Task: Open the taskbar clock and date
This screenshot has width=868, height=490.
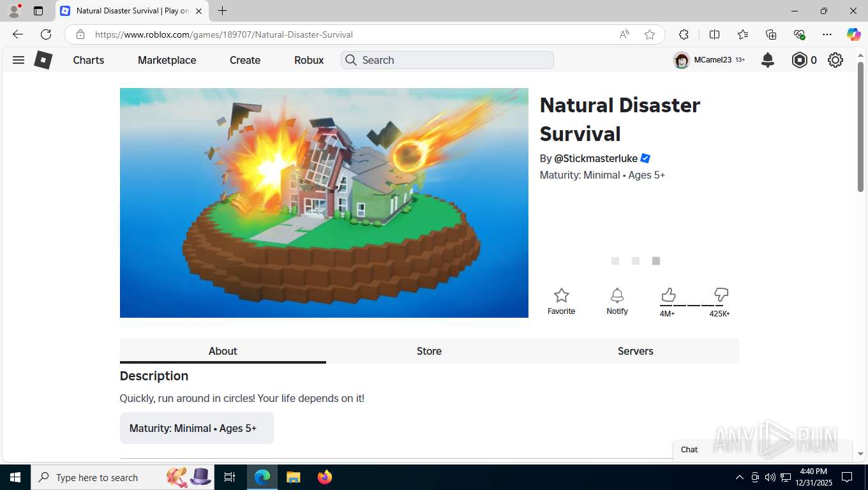Action: tap(813, 477)
